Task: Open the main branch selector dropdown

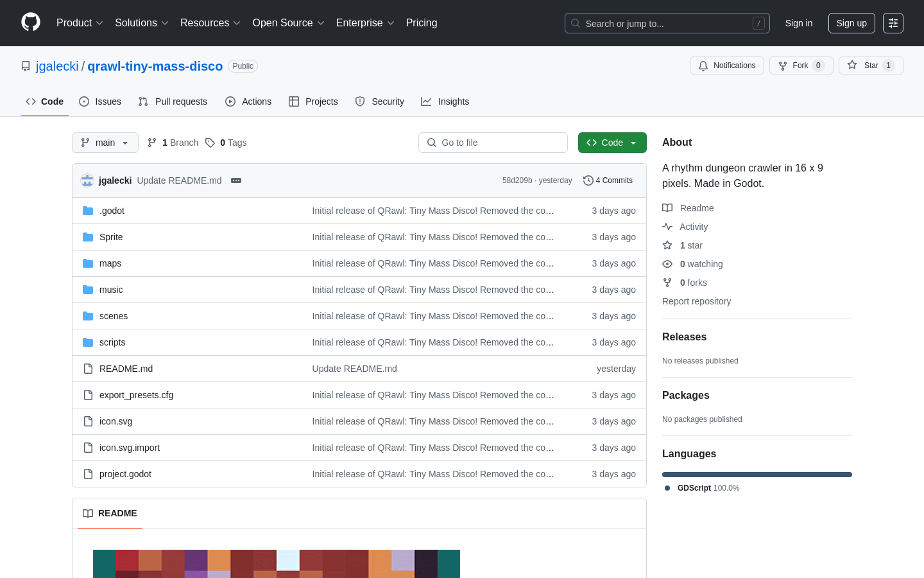Action: [105, 143]
